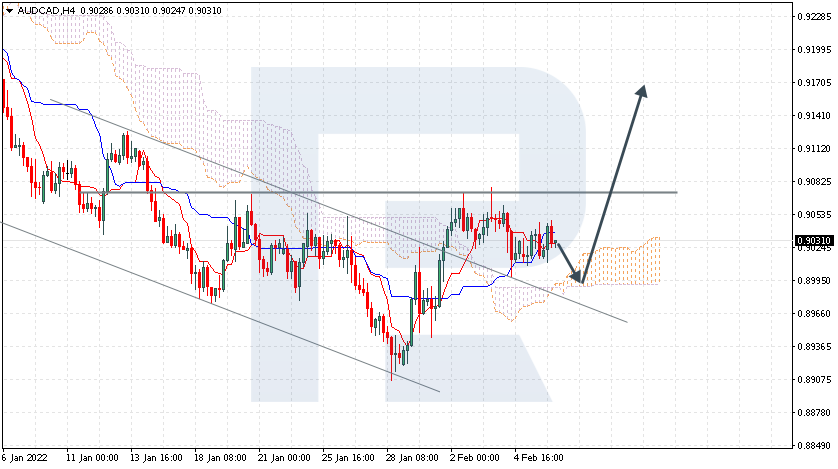Click the 25 Jan 16:00 time label

point(348,458)
